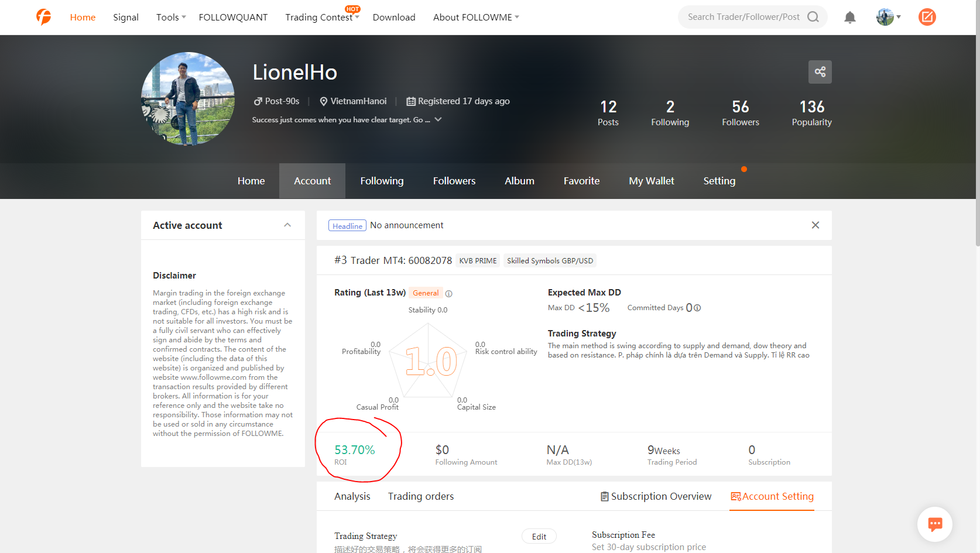Click the General rating badge
This screenshot has width=980, height=553.
point(426,293)
